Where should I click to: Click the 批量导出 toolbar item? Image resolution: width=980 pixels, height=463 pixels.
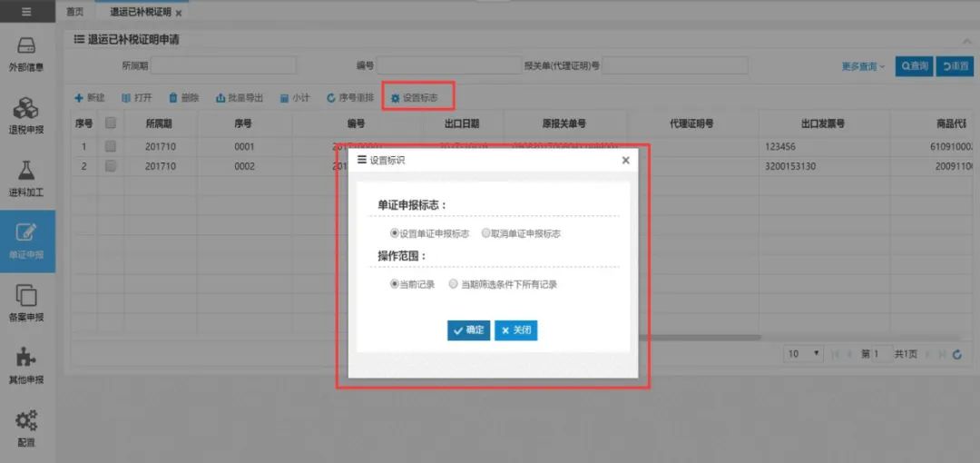coord(240,98)
